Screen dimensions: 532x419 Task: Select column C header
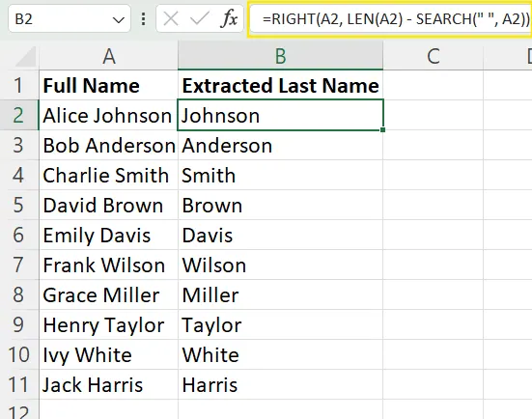click(434, 56)
